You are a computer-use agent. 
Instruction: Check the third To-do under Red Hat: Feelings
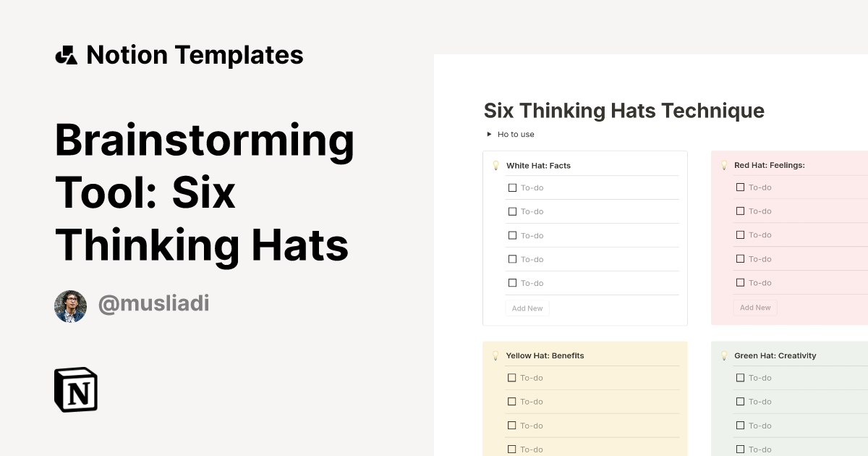740,235
